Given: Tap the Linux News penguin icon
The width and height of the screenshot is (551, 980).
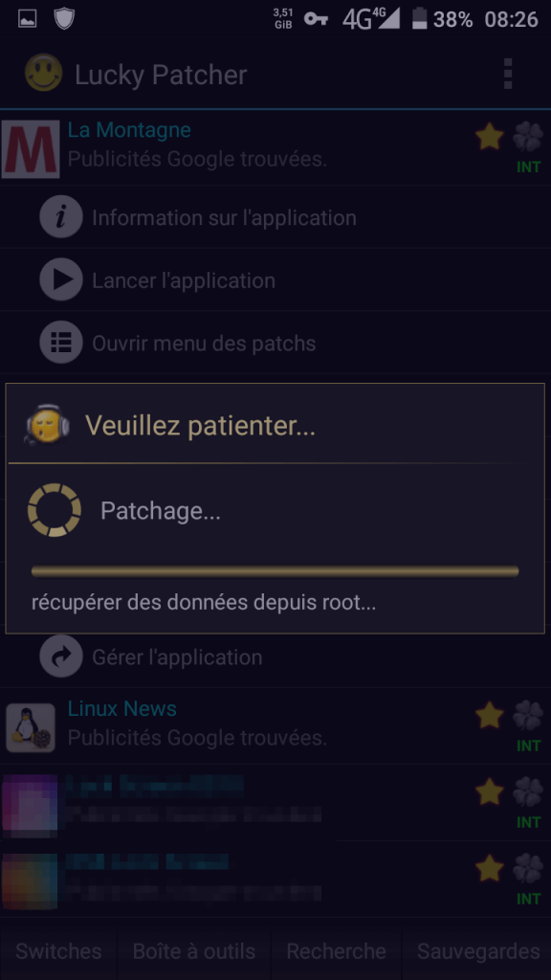Looking at the screenshot, I should point(31,727).
